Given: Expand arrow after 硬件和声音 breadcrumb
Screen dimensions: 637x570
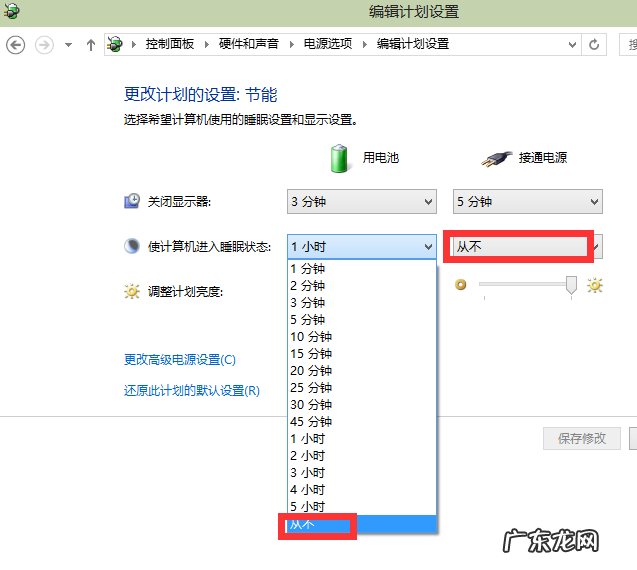Looking at the screenshot, I should point(291,44).
